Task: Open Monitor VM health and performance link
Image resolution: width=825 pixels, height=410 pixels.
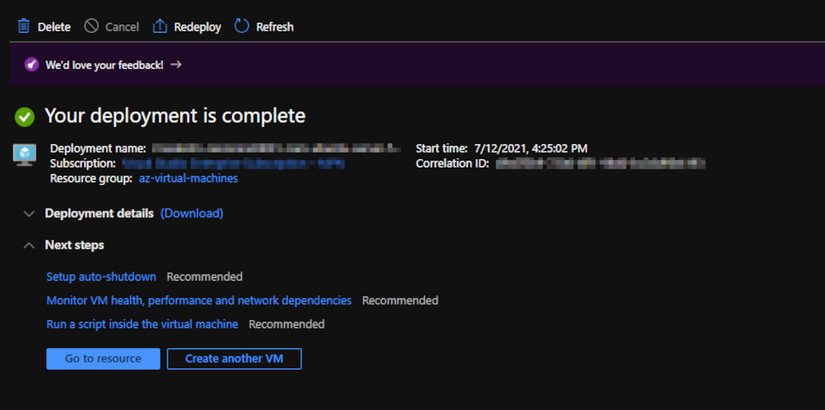Action: click(199, 301)
